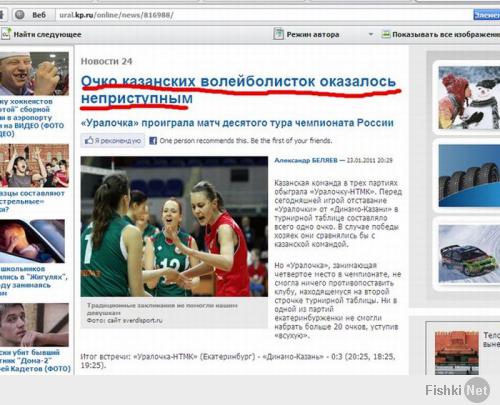
Task: Expand the Режим автора dropdown arrow
Action: (370, 34)
